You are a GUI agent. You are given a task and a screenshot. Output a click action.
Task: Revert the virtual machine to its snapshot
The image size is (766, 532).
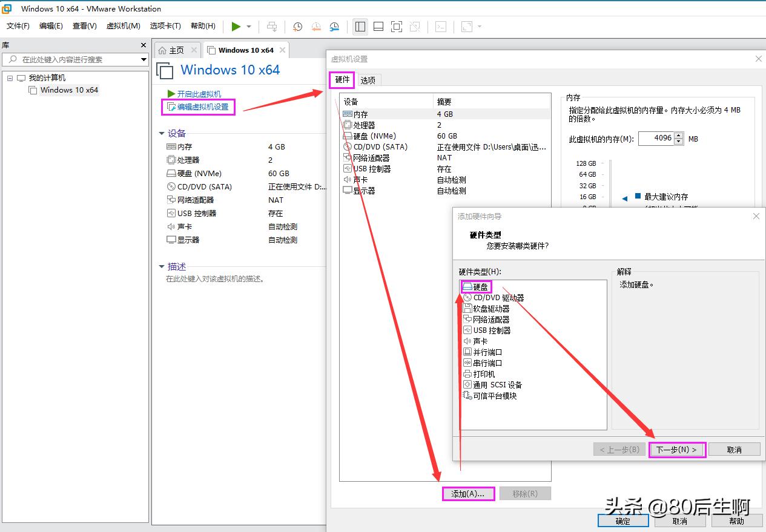[x=315, y=27]
